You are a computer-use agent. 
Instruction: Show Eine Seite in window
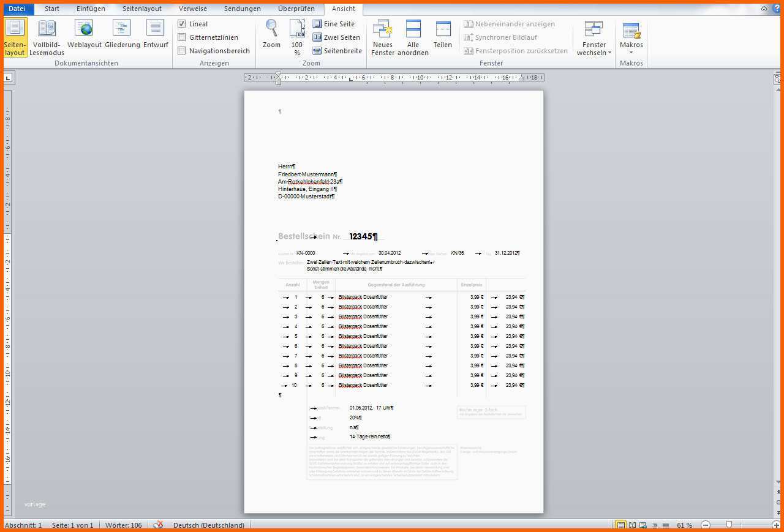coord(334,24)
